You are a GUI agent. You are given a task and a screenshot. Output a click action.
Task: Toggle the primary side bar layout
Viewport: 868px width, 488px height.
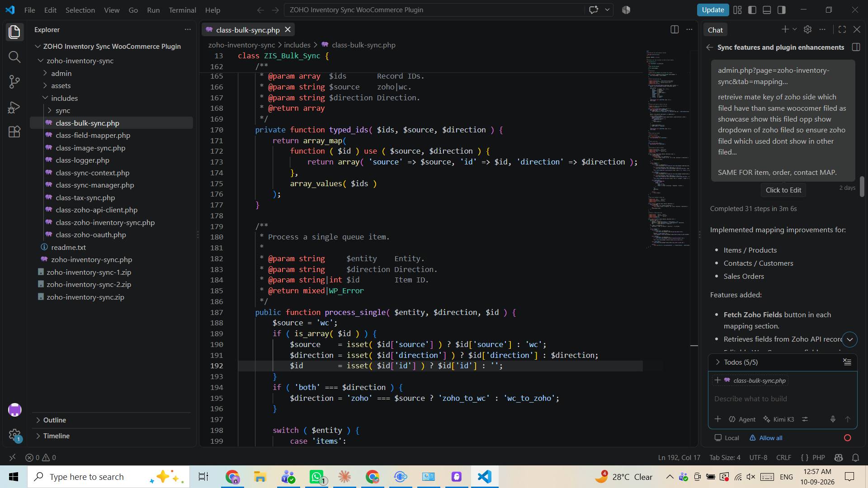pos(752,9)
